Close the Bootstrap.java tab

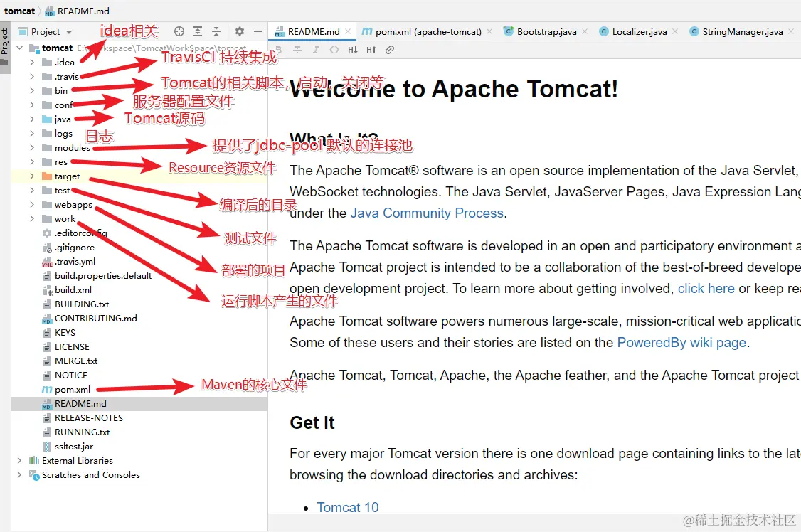pyautogui.click(x=585, y=32)
